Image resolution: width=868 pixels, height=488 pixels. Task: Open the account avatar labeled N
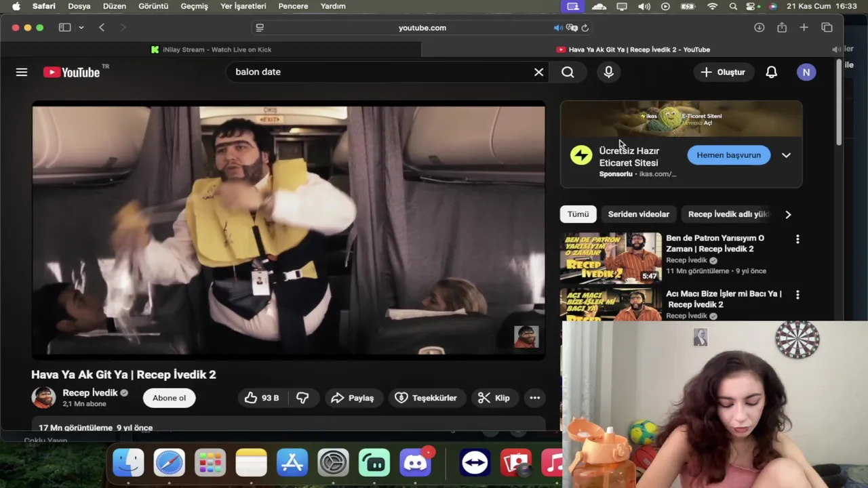806,72
